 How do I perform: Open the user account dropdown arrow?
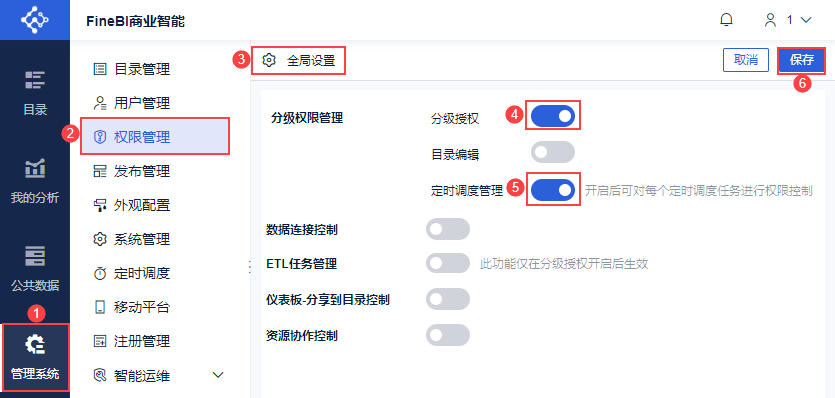(806, 20)
